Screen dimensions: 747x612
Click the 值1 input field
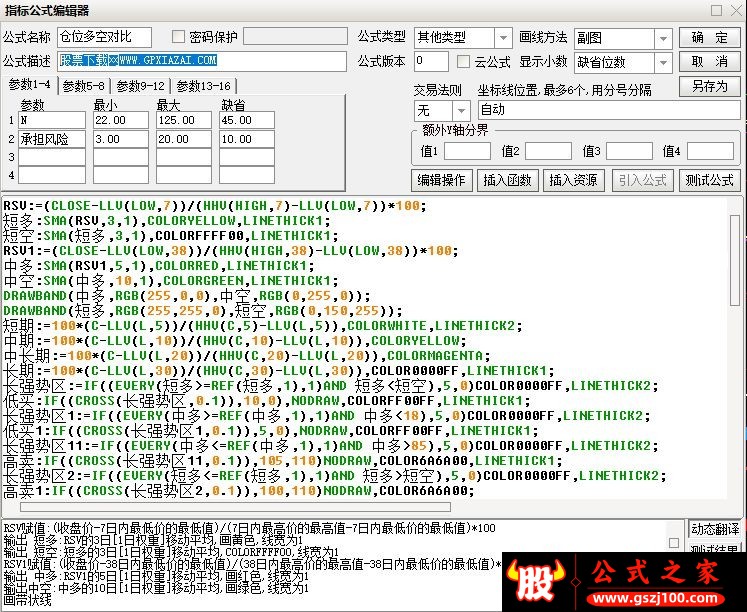tap(467, 151)
